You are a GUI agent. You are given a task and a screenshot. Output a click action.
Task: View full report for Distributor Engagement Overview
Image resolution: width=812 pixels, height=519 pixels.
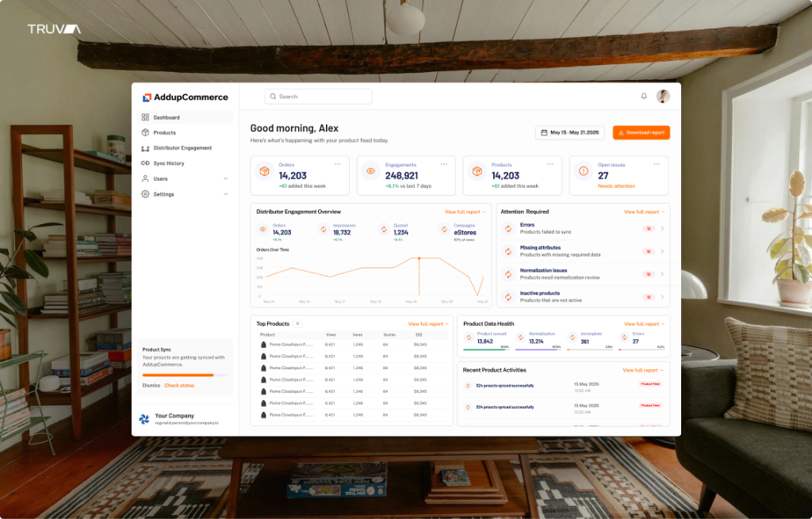465,212
